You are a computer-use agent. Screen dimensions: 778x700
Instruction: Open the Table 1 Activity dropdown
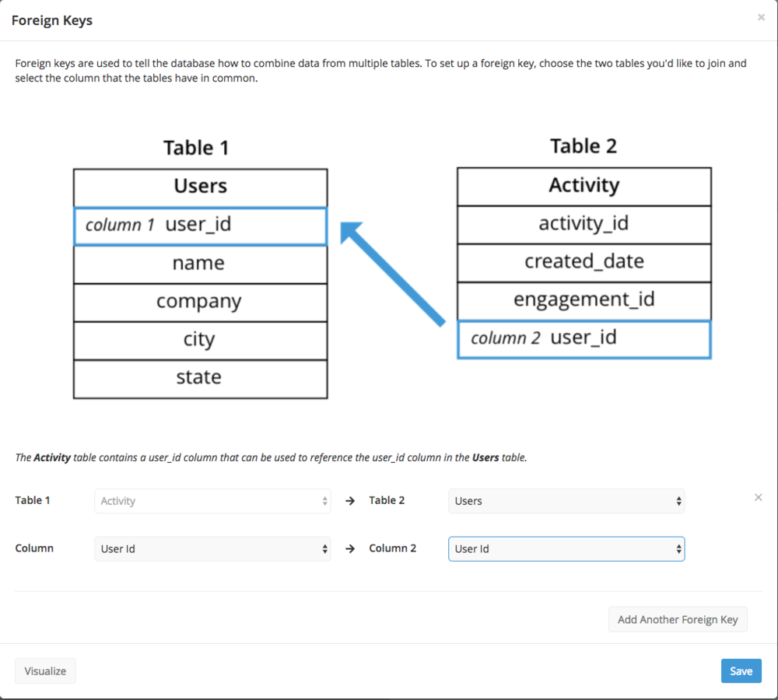pos(212,501)
